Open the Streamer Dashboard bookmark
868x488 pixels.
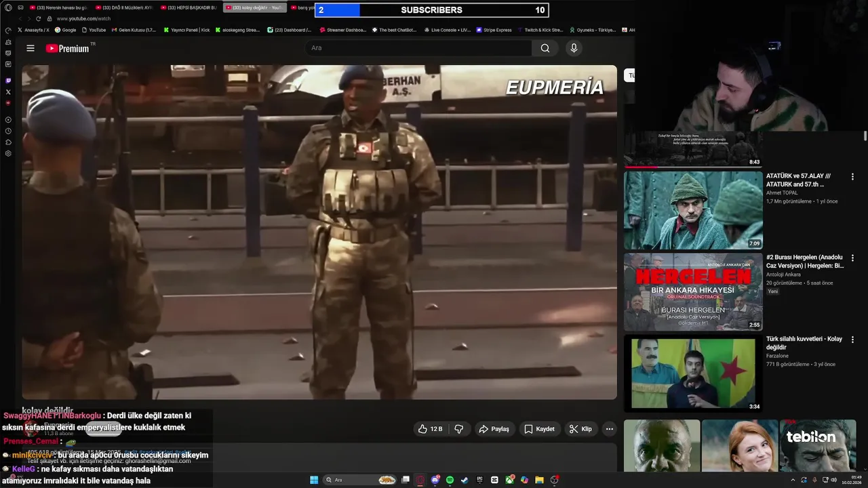click(342, 30)
